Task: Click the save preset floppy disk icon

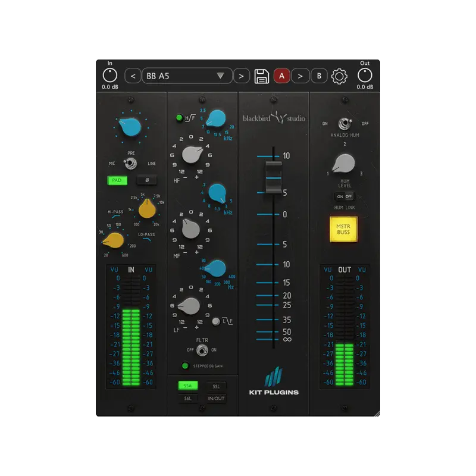Action: [261, 76]
